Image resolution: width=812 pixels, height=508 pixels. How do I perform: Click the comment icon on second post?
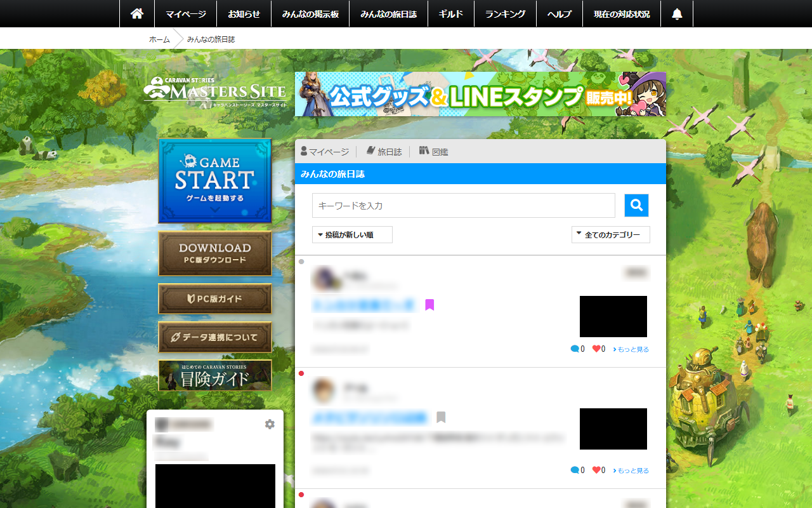pos(575,470)
